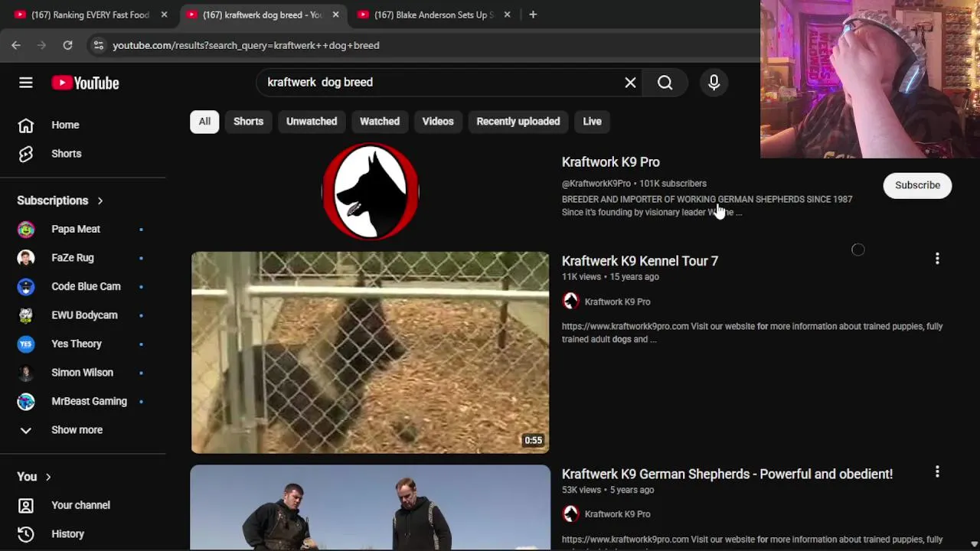This screenshot has width=980, height=551.
Task: Open FaZe Rug subscription
Action: [83, 258]
